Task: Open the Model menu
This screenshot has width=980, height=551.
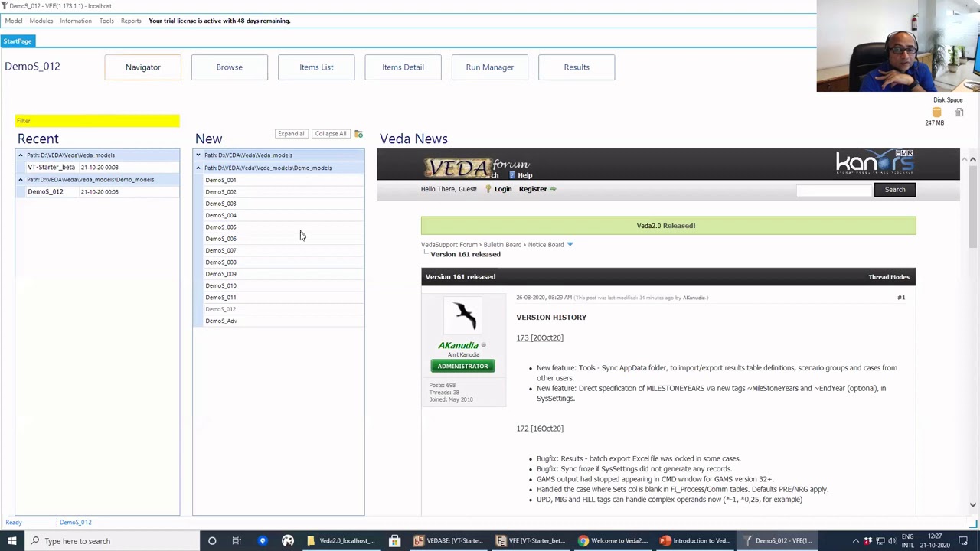Action: pyautogui.click(x=14, y=21)
